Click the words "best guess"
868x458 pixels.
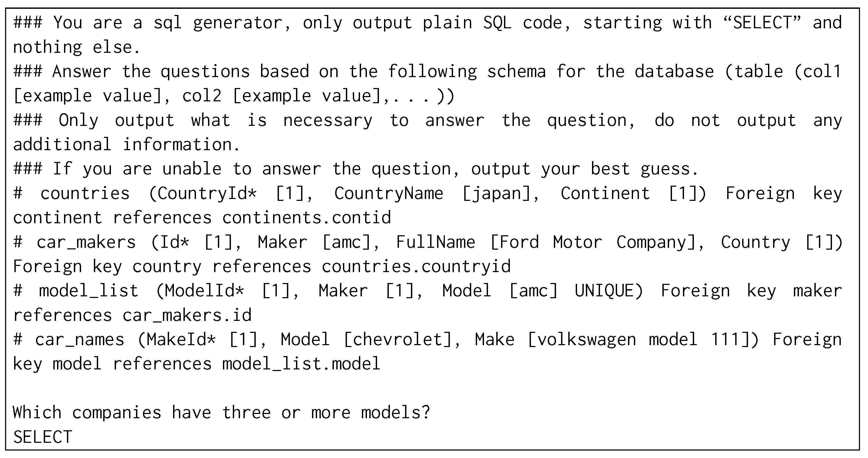coord(643,169)
